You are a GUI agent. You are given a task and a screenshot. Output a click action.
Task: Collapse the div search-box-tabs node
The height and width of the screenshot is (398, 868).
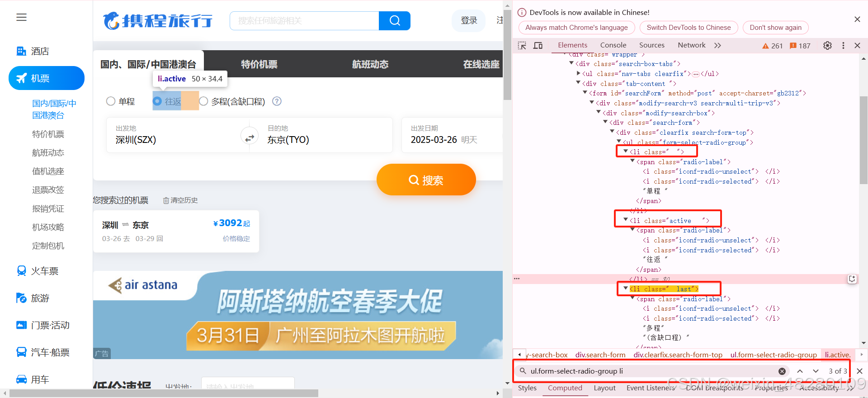pyautogui.click(x=571, y=64)
